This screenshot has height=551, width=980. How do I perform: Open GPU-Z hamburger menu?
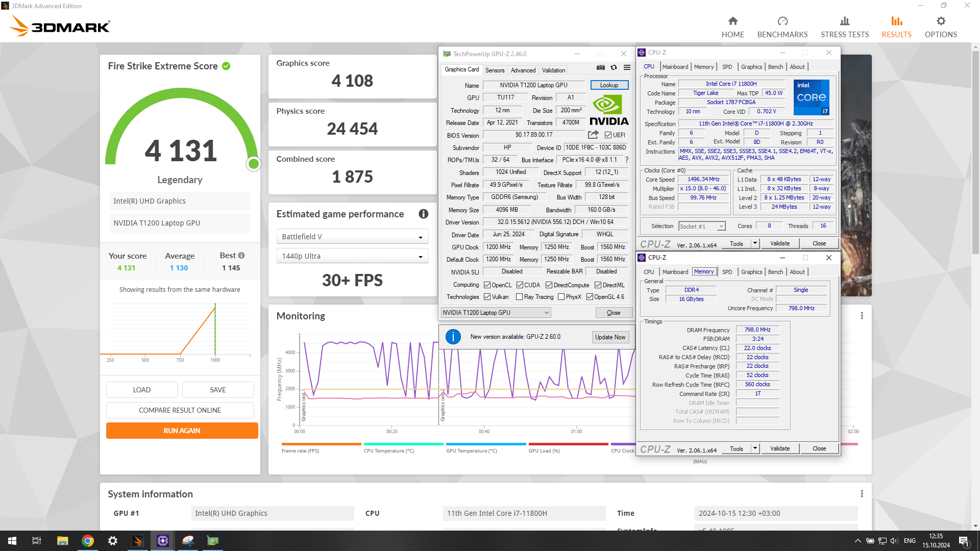coord(627,67)
